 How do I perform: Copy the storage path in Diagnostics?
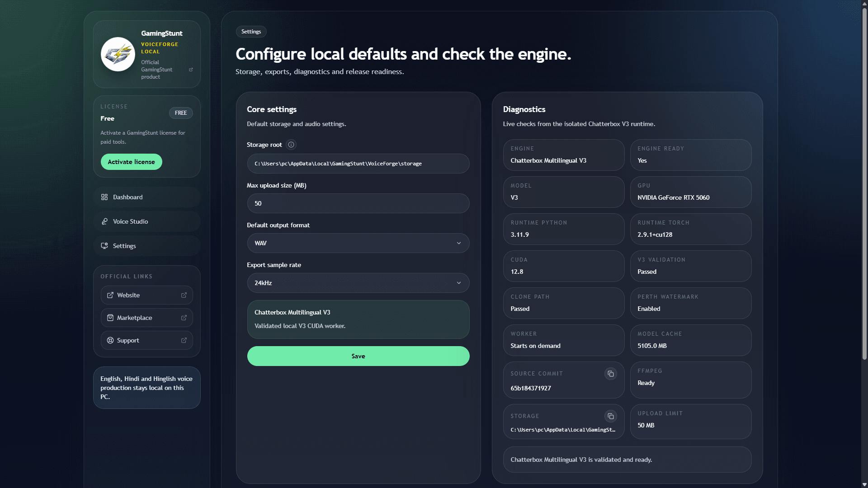[x=610, y=416]
